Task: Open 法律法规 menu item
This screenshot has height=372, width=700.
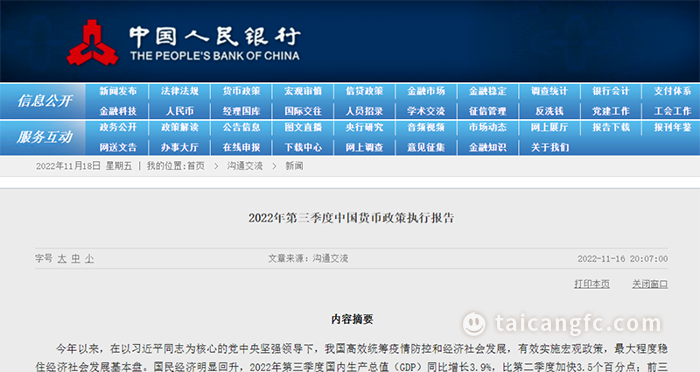Action: pos(179,91)
